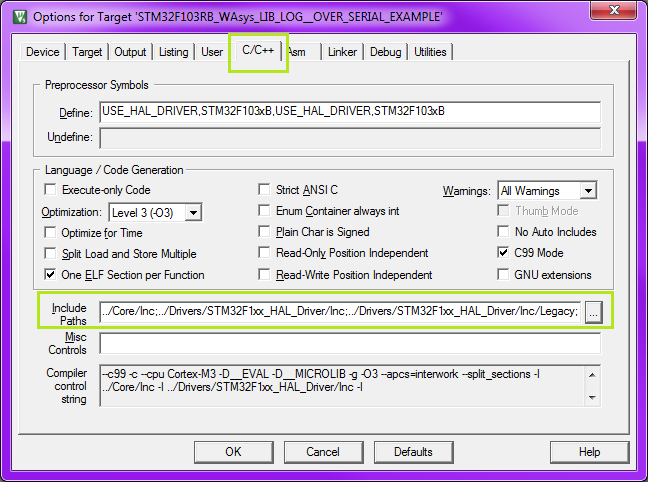
Task: Toggle Optimize for Time checkbox
Action: (x=50, y=233)
